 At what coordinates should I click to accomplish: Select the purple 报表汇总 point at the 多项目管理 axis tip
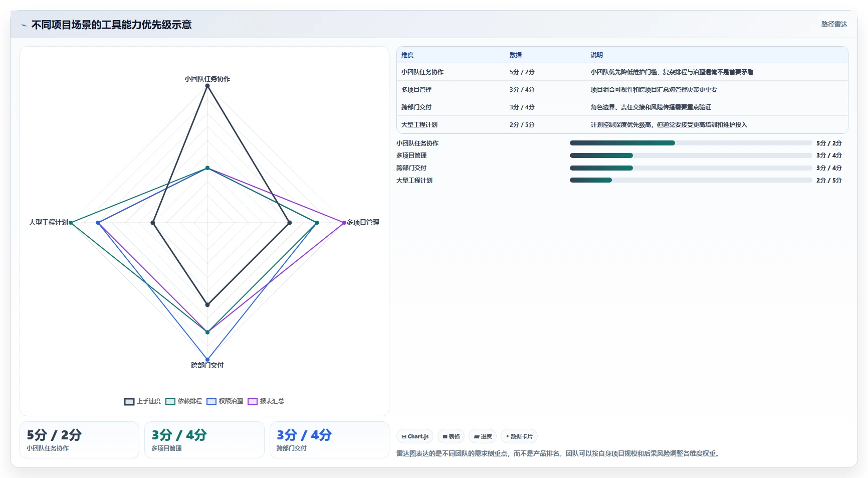(x=344, y=223)
